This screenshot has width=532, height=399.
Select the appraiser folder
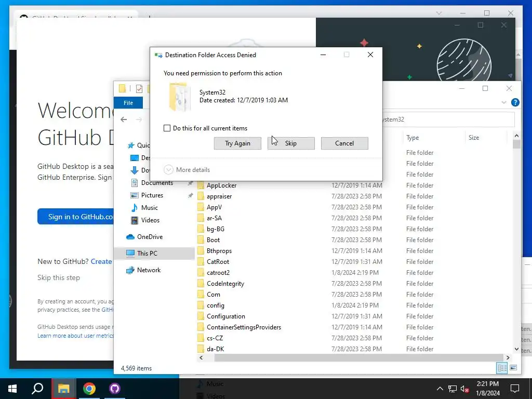coord(219,196)
